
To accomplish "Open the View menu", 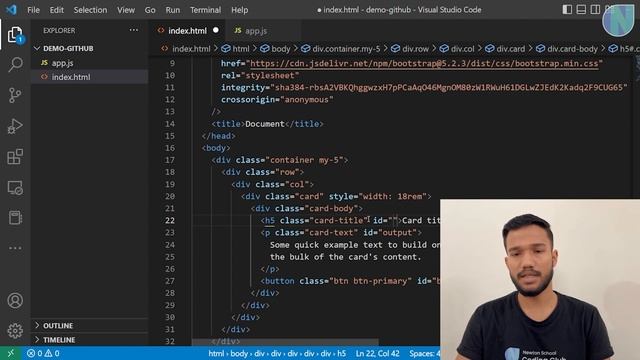I will 126,10.
